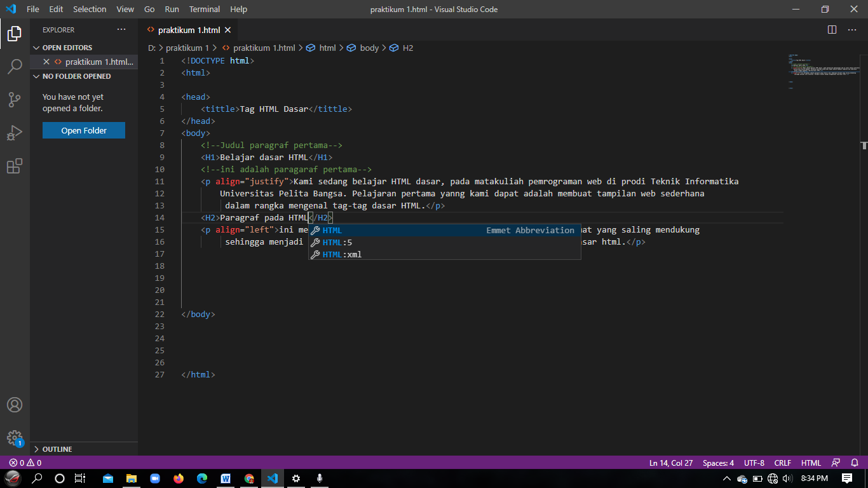Open the Manage gear icon

tap(15, 438)
